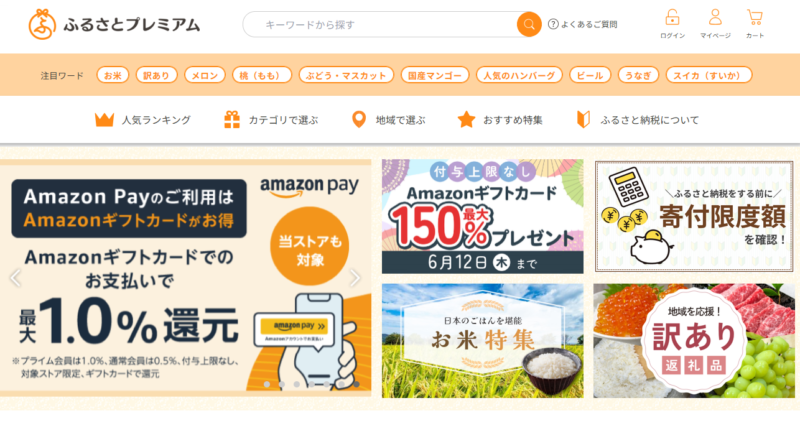
Task: Show previous carousel slide with left arrow
Action: coord(16,278)
